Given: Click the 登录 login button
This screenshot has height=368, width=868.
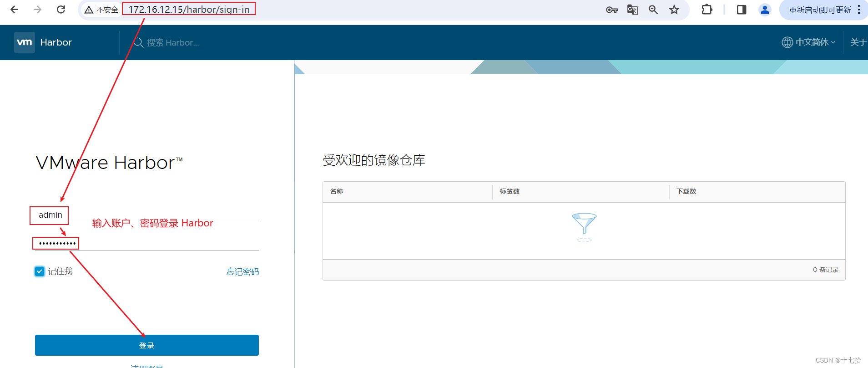Looking at the screenshot, I should click(147, 345).
